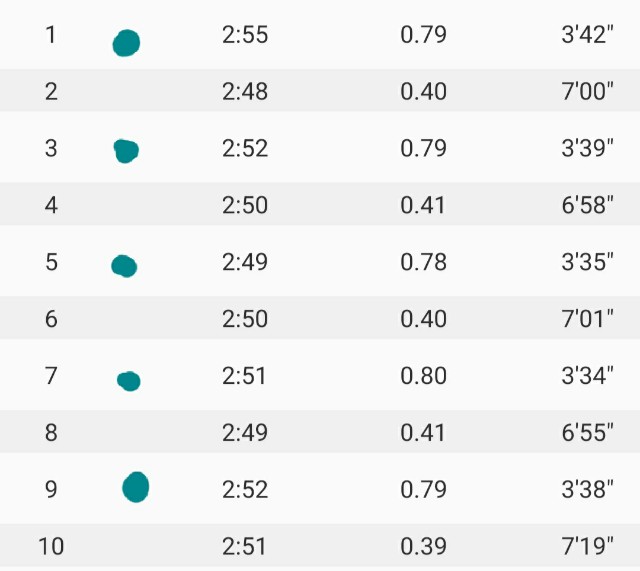Screen dimensions: 640x571
Task: Click the teal dot on lap 9
Action: click(x=136, y=487)
